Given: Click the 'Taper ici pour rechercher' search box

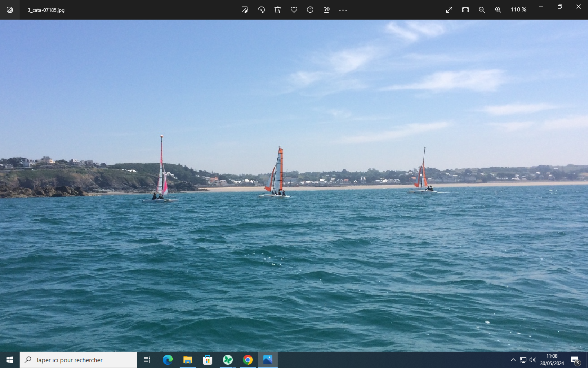Looking at the screenshot, I should tap(78, 360).
